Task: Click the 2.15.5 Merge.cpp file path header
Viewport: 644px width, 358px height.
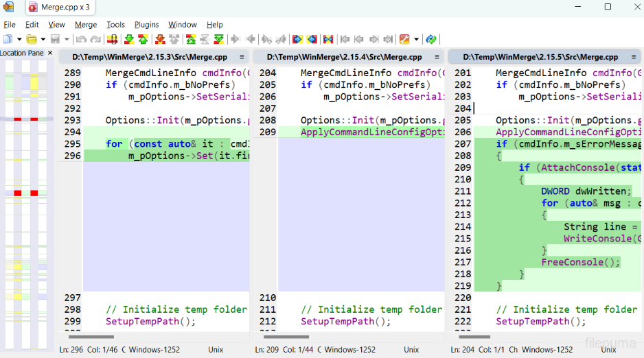Action: (x=540, y=57)
